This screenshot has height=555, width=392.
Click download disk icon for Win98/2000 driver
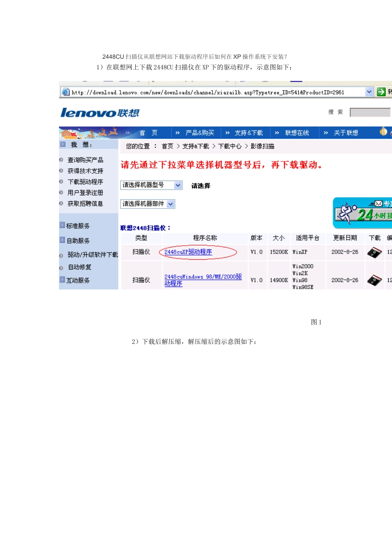(x=374, y=280)
